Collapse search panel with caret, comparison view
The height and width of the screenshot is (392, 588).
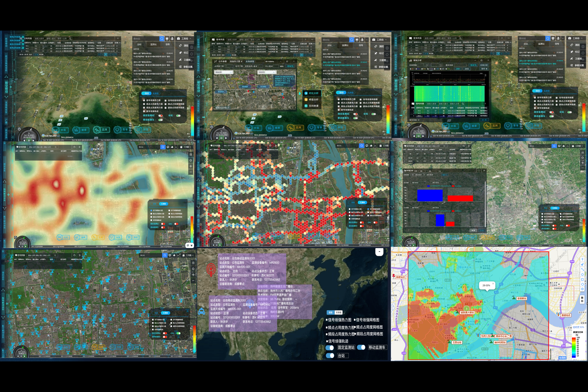(x=367, y=40)
